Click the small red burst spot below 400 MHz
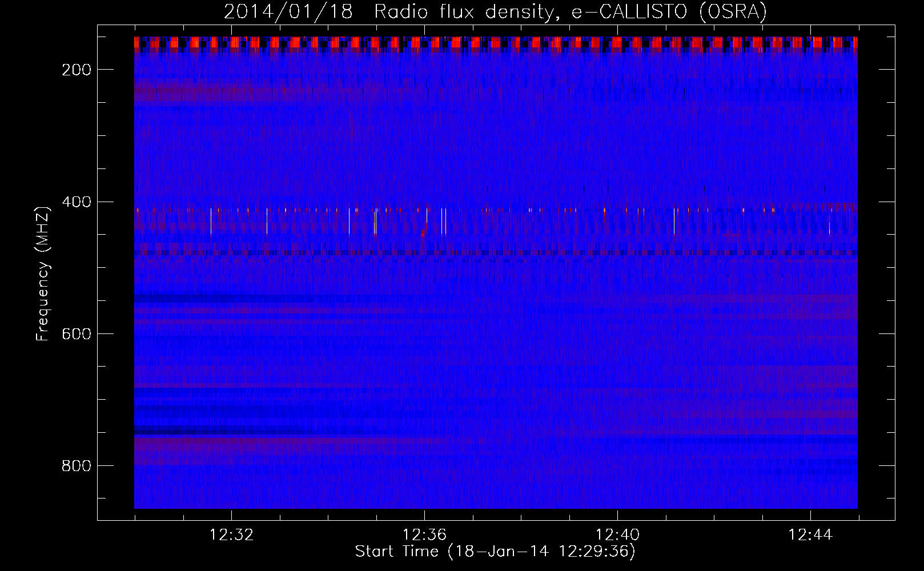The width and height of the screenshot is (924, 571). 423,232
